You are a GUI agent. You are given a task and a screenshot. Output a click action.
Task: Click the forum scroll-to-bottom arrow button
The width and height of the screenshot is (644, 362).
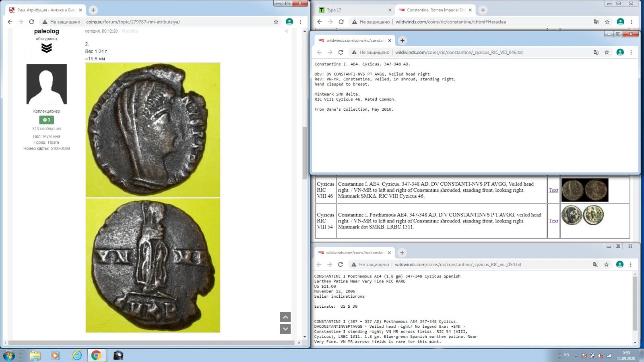tap(285, 329)
